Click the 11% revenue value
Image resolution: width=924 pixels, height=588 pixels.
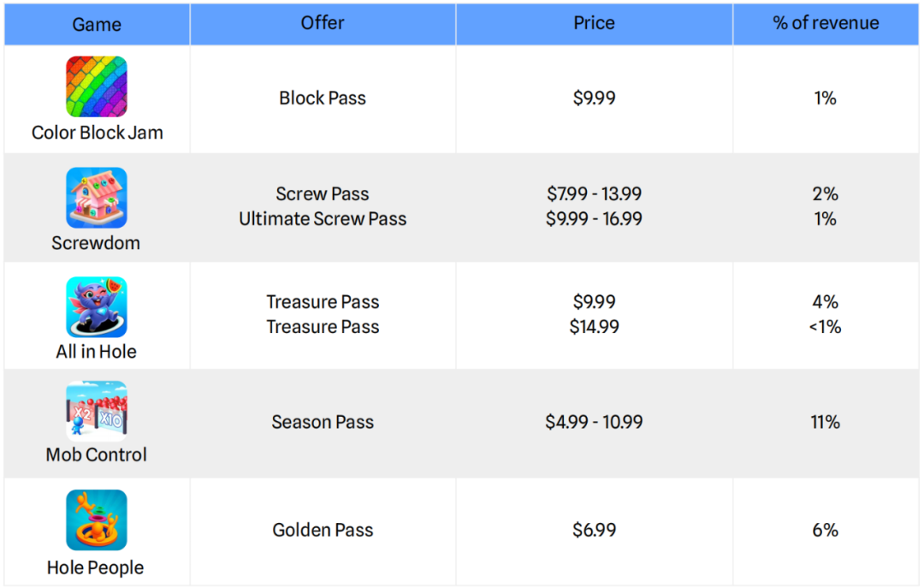pyautogui.click(x=826, y=422)
